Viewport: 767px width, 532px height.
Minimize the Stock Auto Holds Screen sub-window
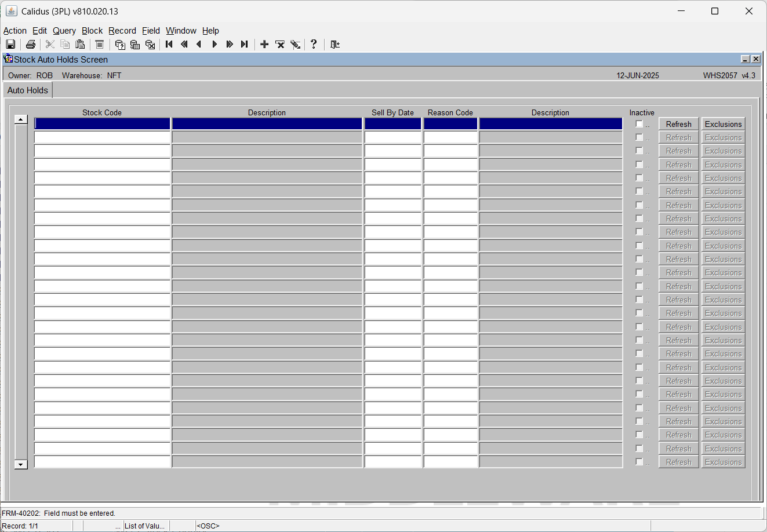pos(746,59)
